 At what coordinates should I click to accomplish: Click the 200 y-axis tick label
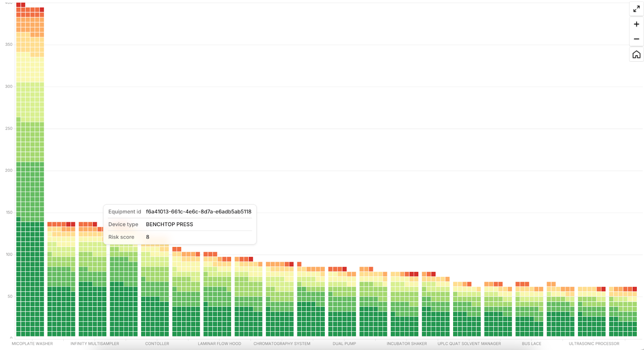tap(9, 171)
